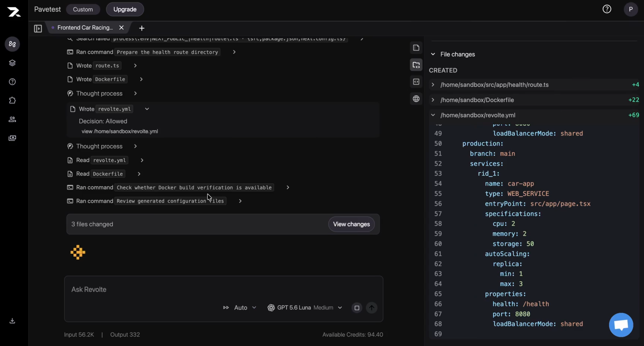Collapse the Wrote revolte.yml row
Screen dimensions: 644x346
(147, 109)
